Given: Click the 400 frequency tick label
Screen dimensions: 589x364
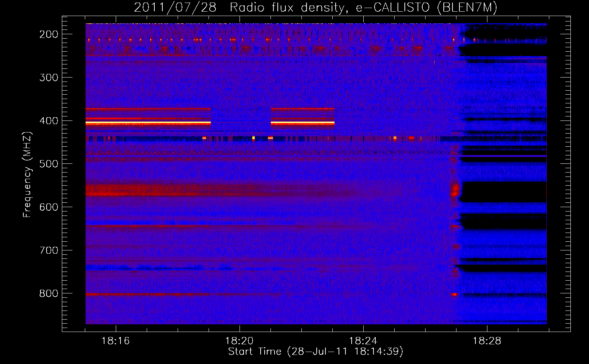Looking at the screenshot, I should point(49,121).
